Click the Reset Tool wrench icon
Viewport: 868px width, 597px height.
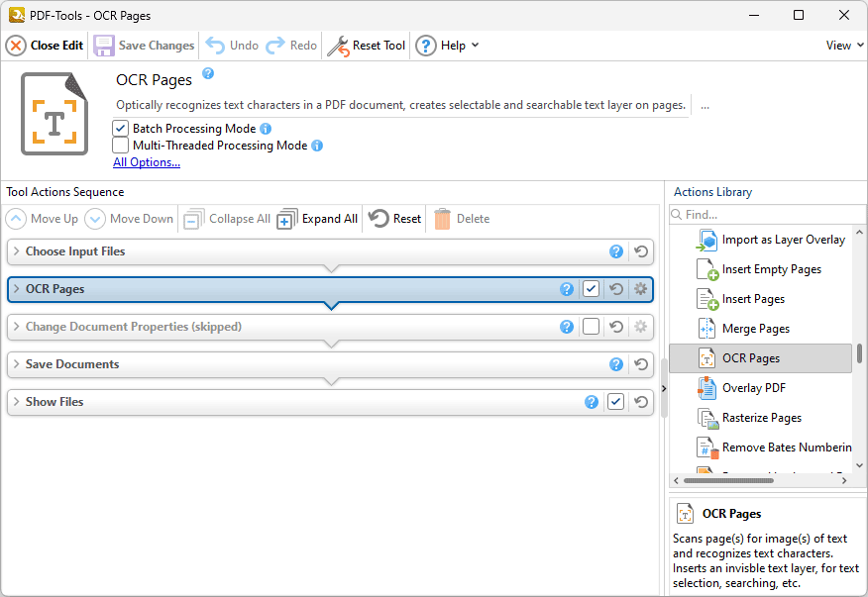click(x=338, y=46)
